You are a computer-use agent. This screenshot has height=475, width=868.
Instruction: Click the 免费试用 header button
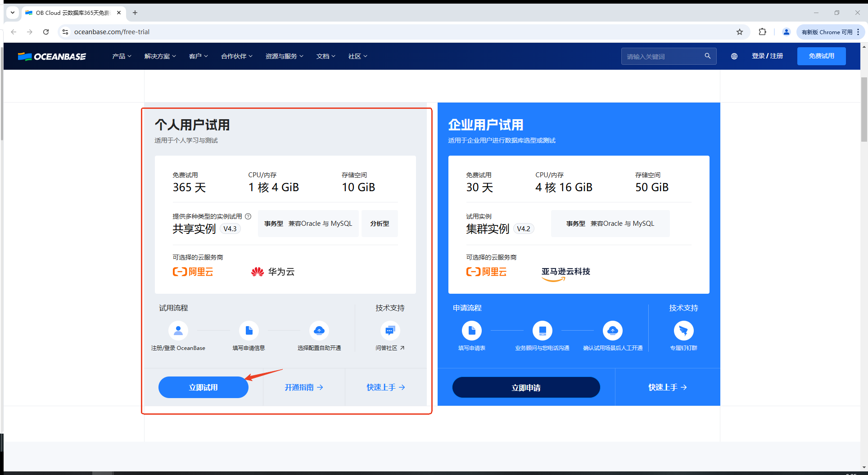pyautogui.click(x=822, y=56)
